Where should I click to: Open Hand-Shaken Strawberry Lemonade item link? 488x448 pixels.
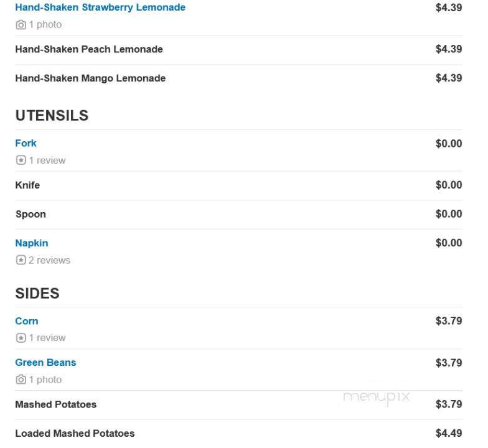pyautogui.click(x=100, y=7)
